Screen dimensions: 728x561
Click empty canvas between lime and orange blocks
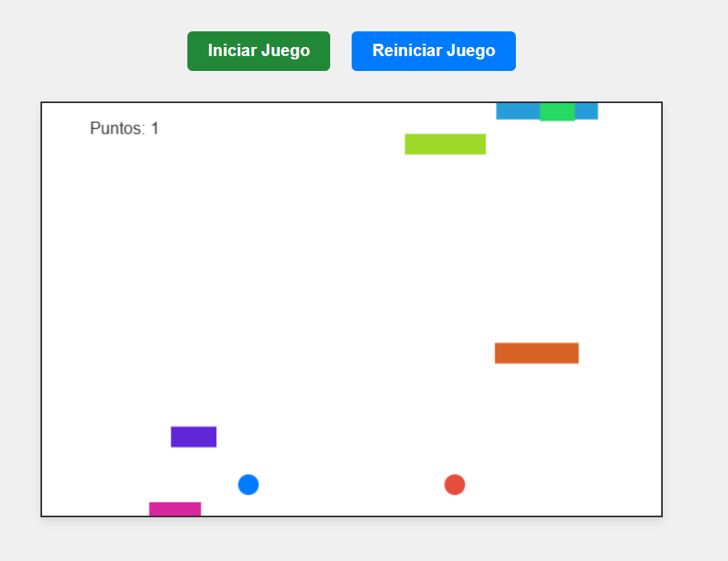click(x=491, y=247)
